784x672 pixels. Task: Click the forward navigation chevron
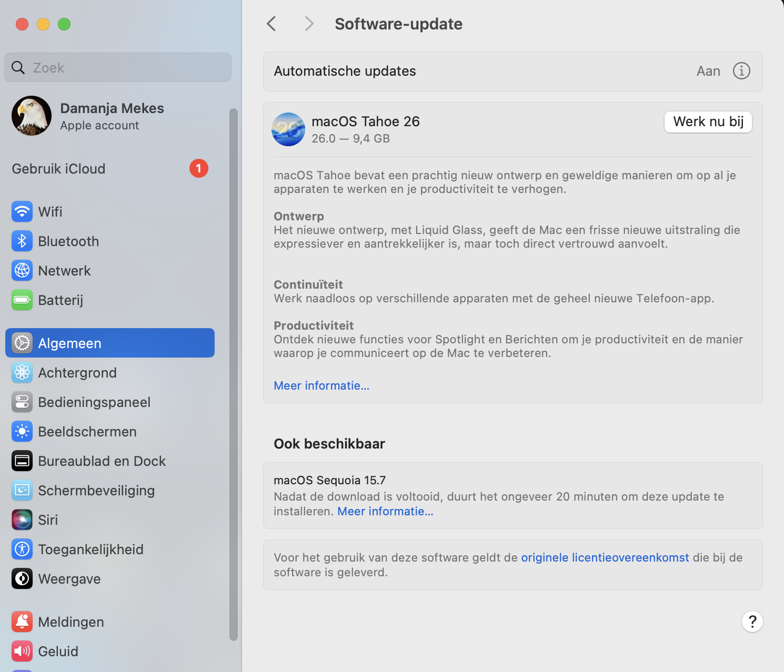308,24
